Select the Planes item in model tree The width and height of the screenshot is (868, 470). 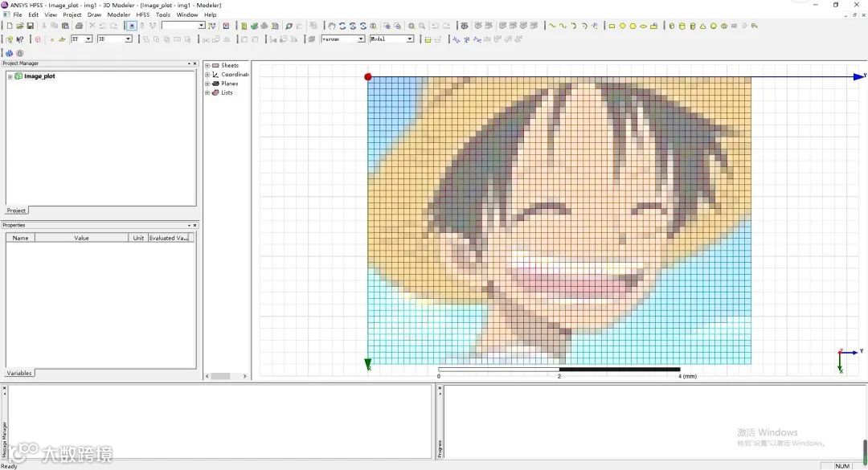229,84
